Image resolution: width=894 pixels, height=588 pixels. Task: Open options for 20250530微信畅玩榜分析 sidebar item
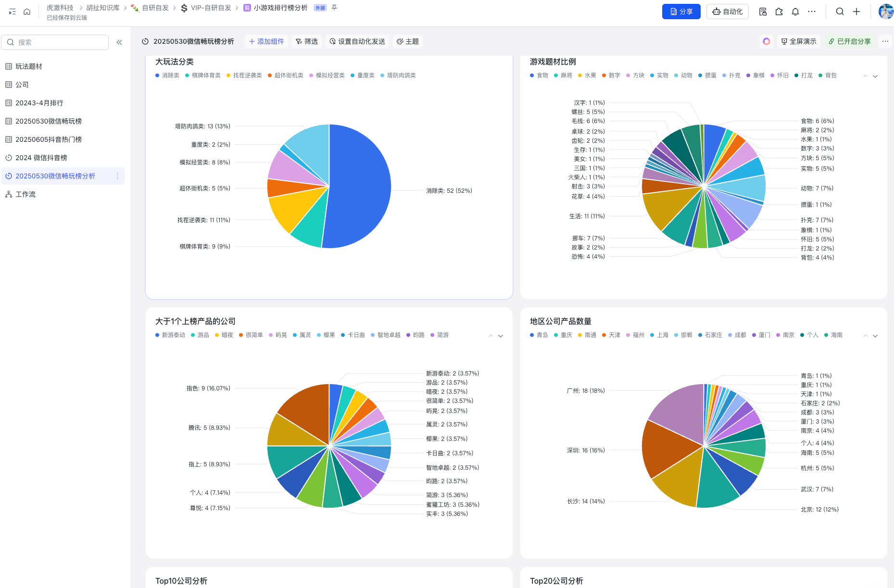[117, 176]
